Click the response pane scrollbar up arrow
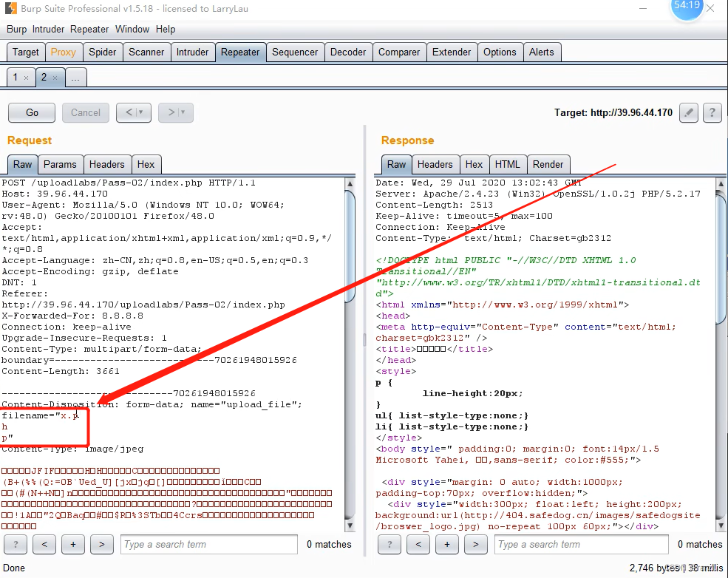 pos(721,184)
